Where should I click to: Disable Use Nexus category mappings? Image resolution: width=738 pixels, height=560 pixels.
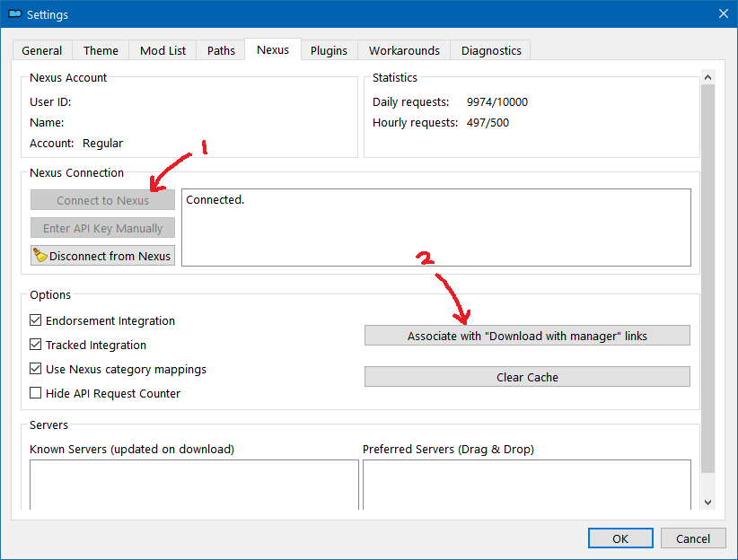tap(36, 369)
